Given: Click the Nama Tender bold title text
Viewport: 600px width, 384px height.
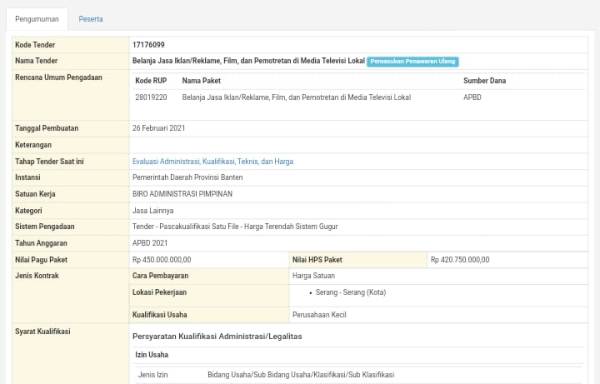Looking at the screenshot, I should point(249,60).
